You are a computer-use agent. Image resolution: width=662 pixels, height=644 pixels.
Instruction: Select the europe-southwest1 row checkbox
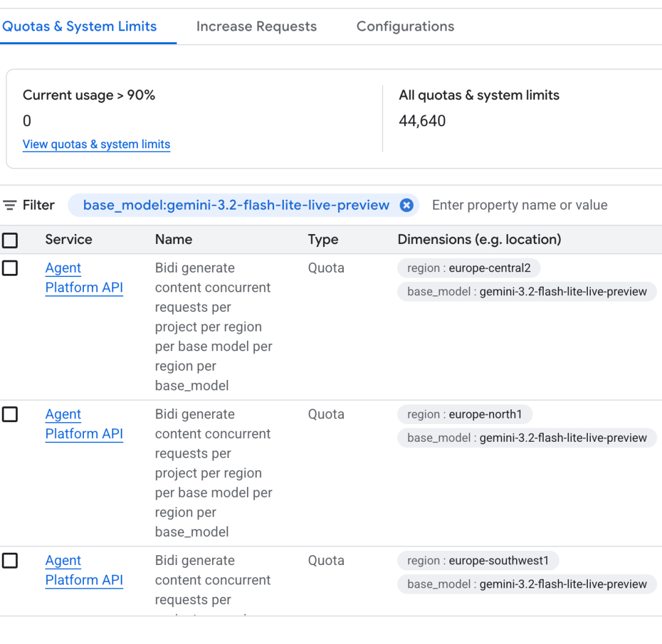coord(10,561)
